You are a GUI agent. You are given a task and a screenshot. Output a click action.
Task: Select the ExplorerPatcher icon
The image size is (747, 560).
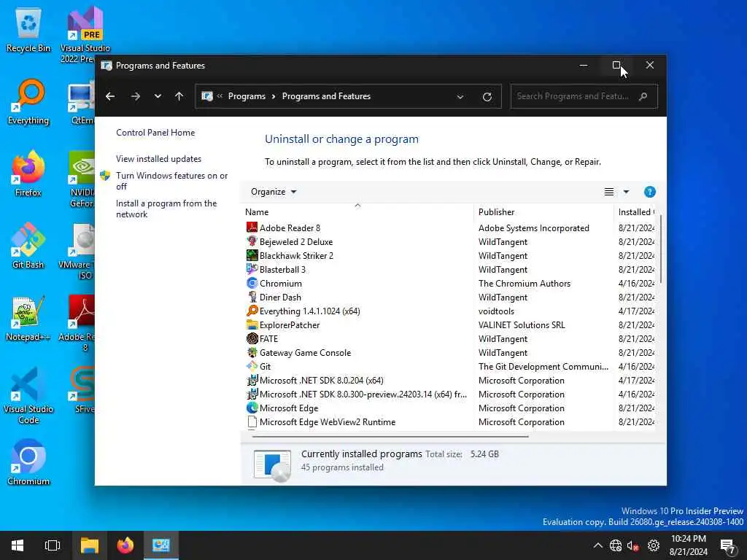click(252, 324)
